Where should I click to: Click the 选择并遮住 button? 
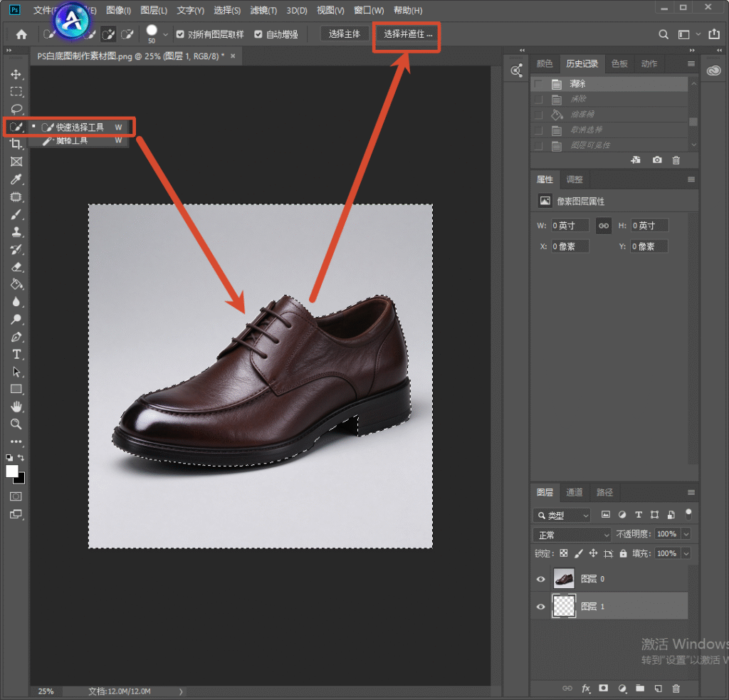click(x=408, y=34)
